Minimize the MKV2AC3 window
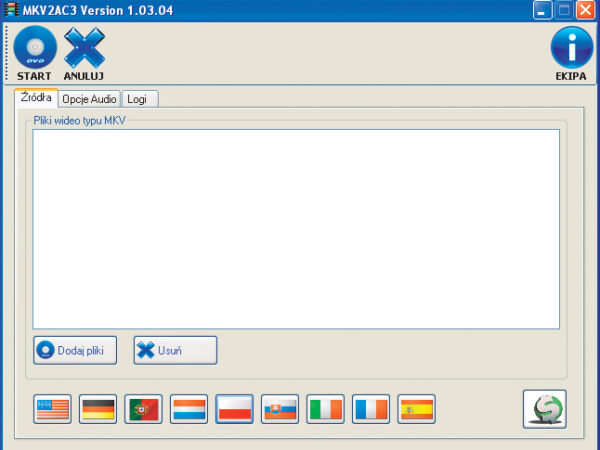 (x=541, y=10)
